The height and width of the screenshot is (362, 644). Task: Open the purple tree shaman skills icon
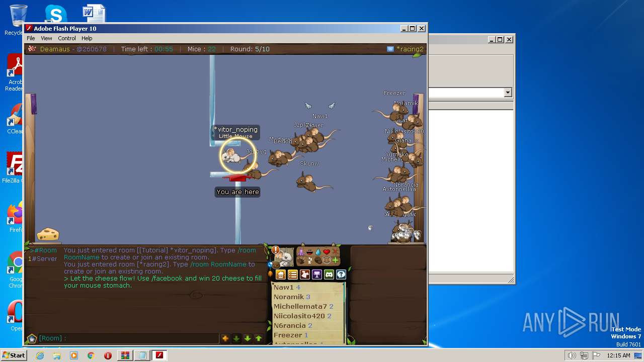317,275
